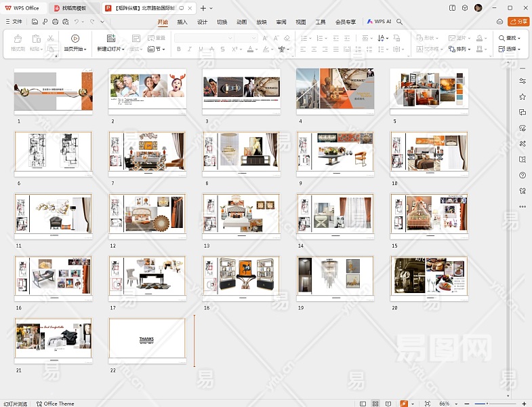Click the Save icon in quick access toolbar
532x407 pixels.
35,22
